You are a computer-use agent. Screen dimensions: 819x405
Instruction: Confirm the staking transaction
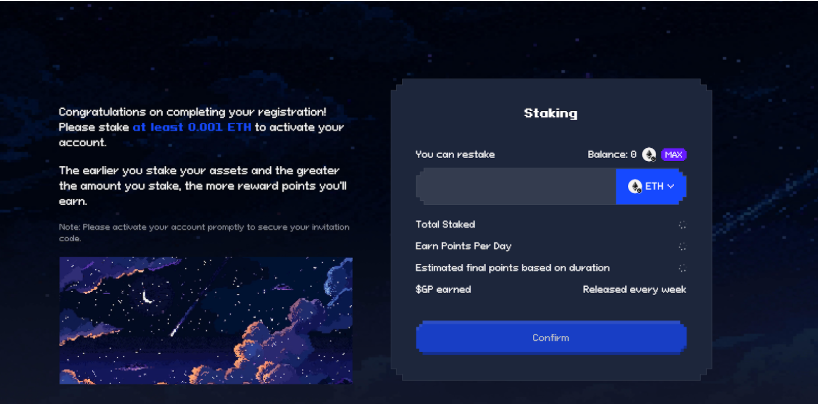551,338
